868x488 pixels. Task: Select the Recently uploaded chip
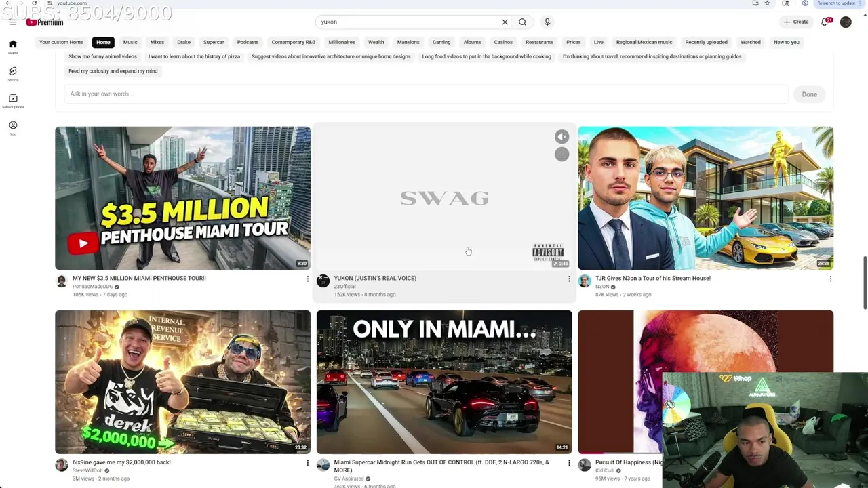(x=706, y=42)
